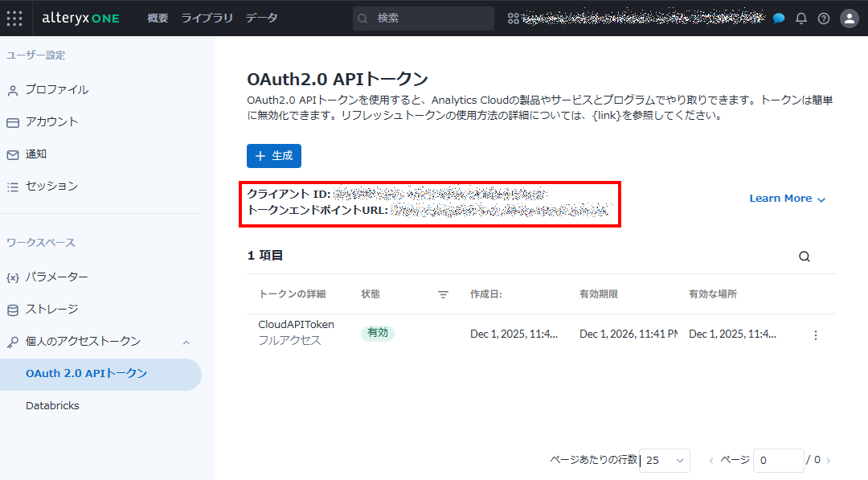The width and height of the screenshot is (868, 480).
Task: Click the notifications bell icon
Action: [x=801, y=18]
